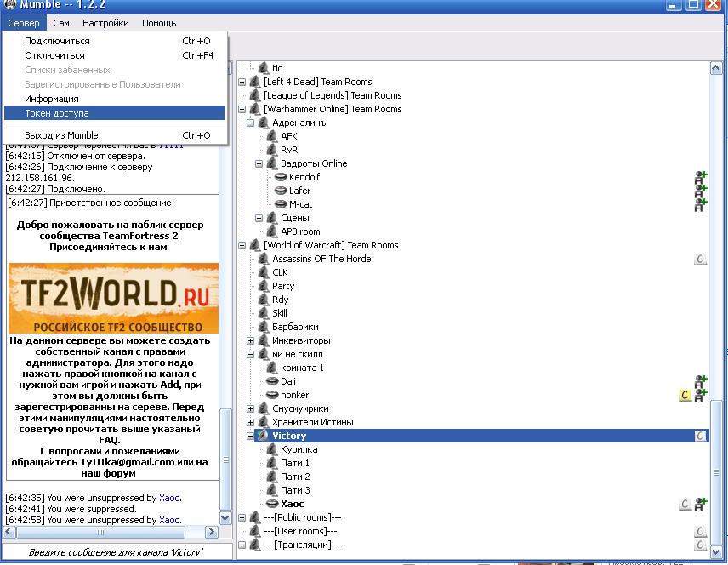Screen dimensions: 728x565
Task: Select the комната 1 channel name
Action: point(302,368)
